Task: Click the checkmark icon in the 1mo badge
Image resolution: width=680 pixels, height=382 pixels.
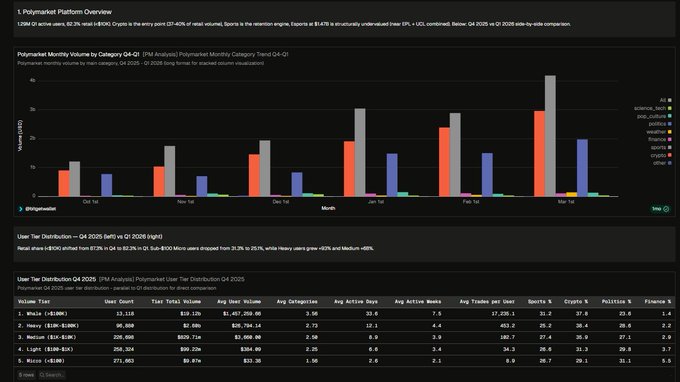Action: click(666, 209)
